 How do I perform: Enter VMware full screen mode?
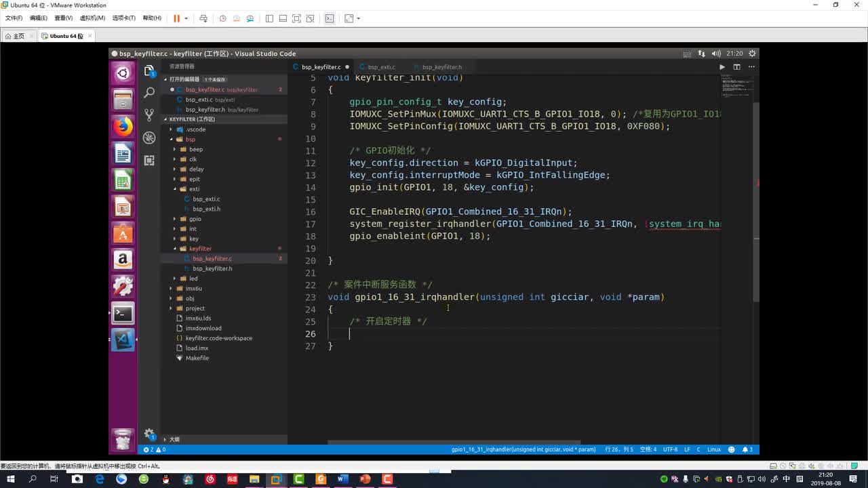296,18
